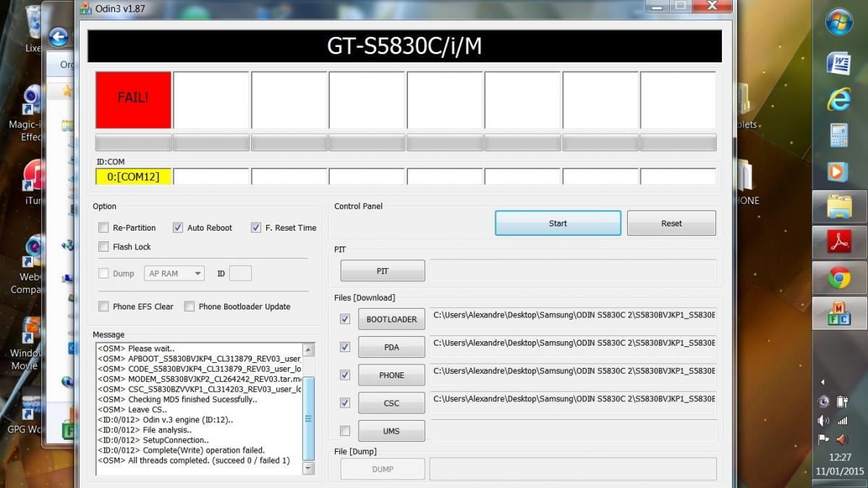This screenshot has width=868, height=488.
Task: Click the power plug tray icon
Action: coord(842,402)
